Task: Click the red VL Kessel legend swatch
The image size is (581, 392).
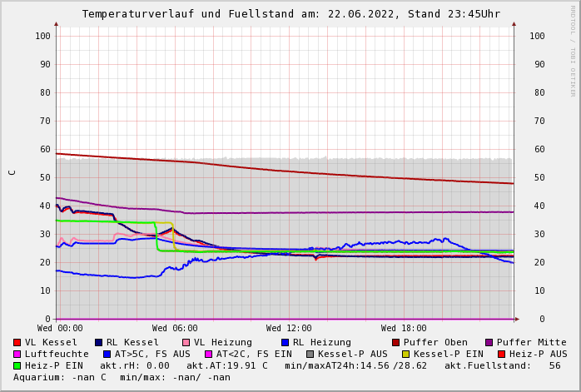Action: 17,342
